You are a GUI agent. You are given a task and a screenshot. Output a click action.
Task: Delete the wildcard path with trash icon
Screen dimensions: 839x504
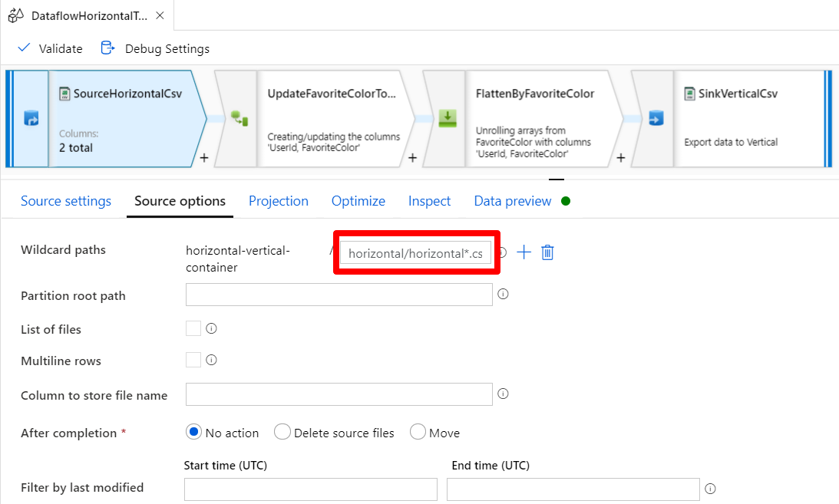(547, 252)
